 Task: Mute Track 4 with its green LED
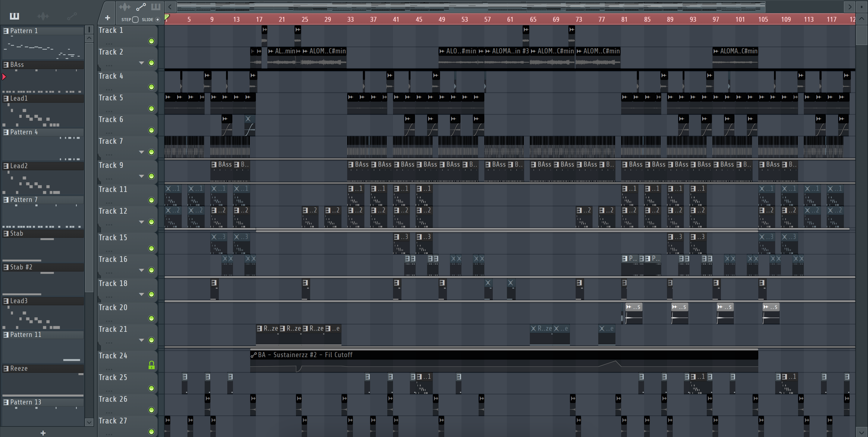pos(152,87)
